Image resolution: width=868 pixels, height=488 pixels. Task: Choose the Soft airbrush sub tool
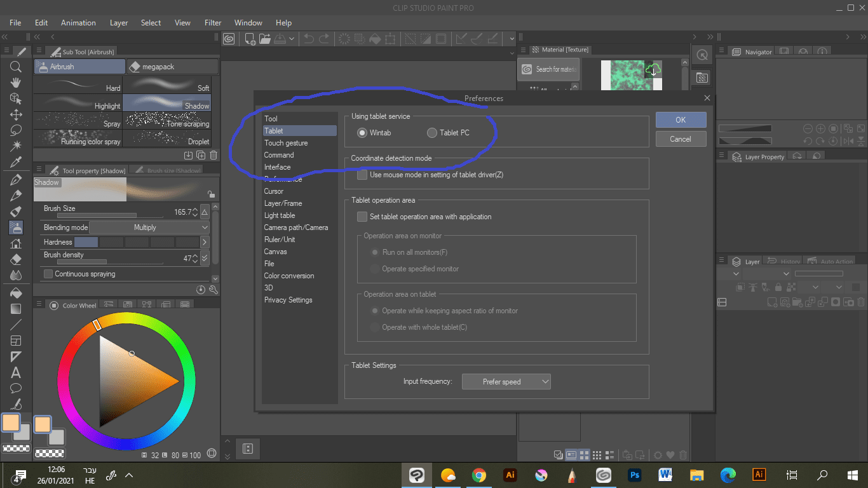166,85
